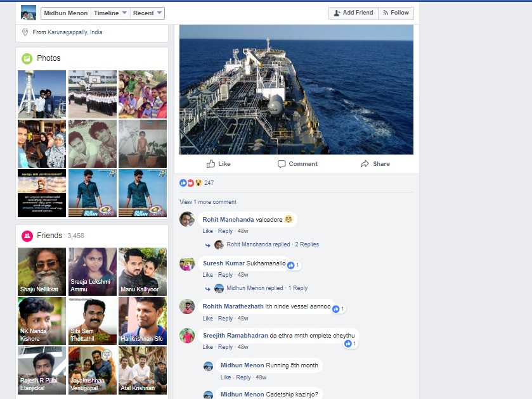Image resolution: width=532 pixels, height=399 pixels.
Task: Click the Follow button
Action: (396, 13)
